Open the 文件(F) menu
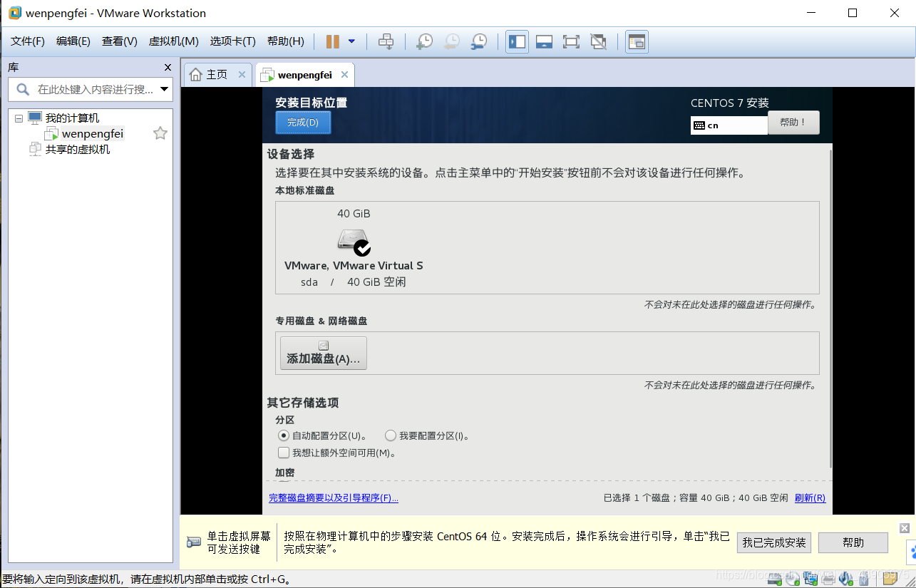The height and width of the screenshot is (588, 916). [x=28, y=41]
